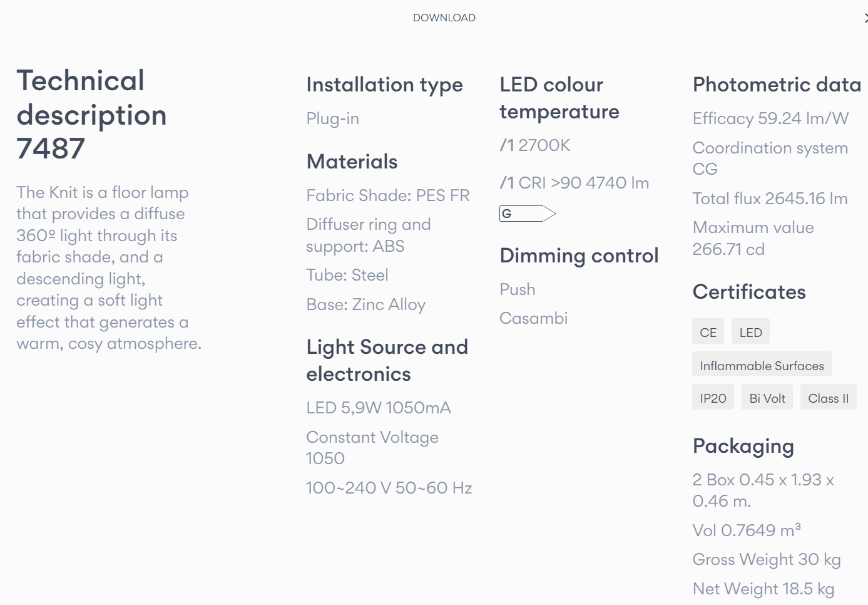Click the Push dimming control text
The height and width of the screenshot is (605, 868).
(518, 289)
